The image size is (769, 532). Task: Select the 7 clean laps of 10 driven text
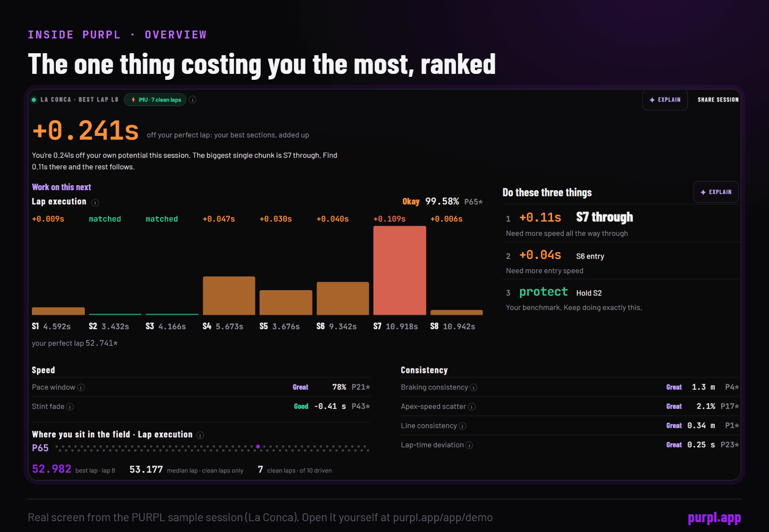295,470
